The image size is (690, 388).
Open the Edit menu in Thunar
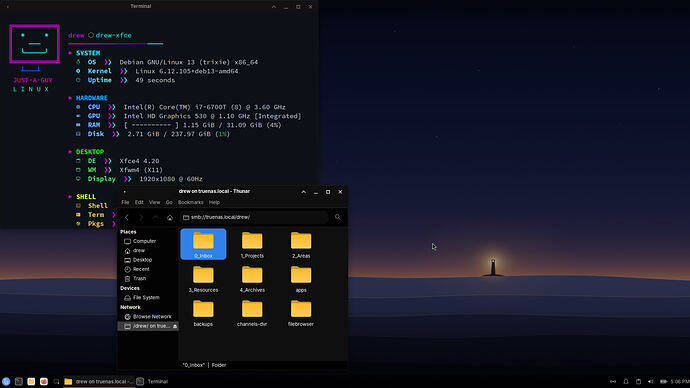click(139, 202)
